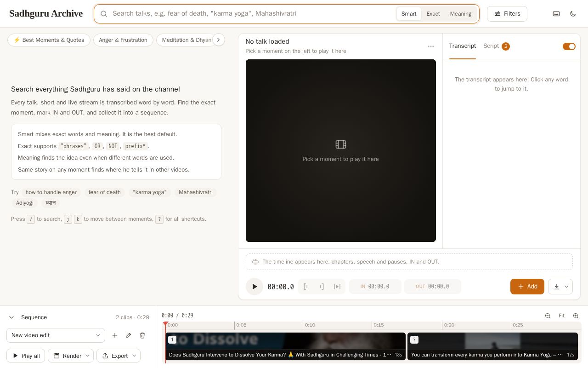Open the player more-options ellipsis menu

click(x=431, y=46)
